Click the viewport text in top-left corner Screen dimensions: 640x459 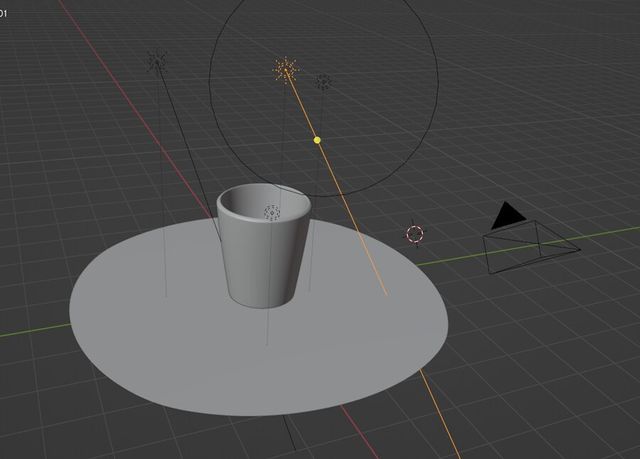pyautogui.click(x=4, y=13)
